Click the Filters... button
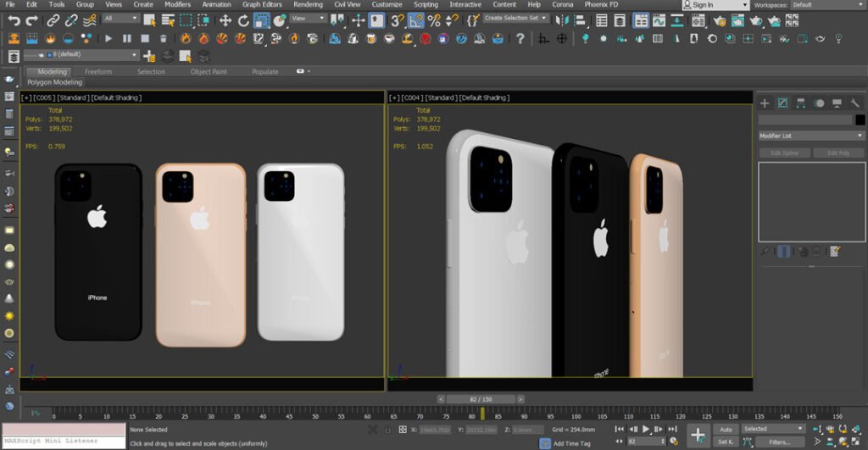Screen dimensions: 868x450 [x=780, y=442]
